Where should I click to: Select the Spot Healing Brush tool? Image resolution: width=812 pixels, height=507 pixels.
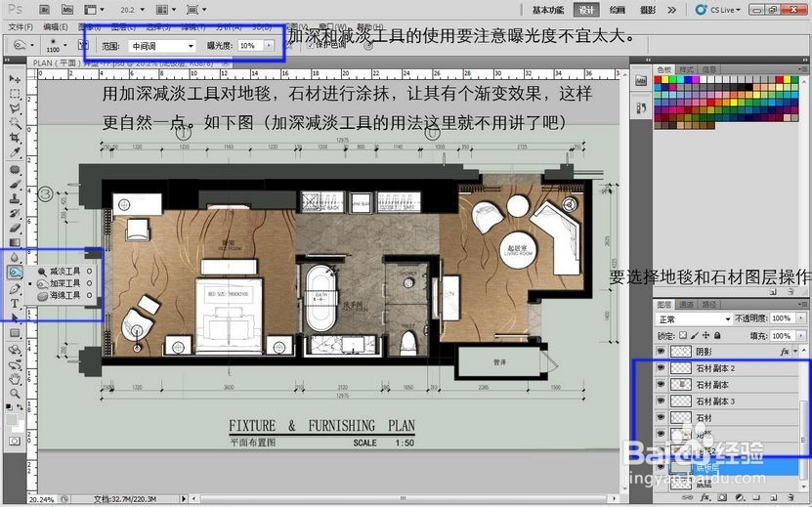15,170
